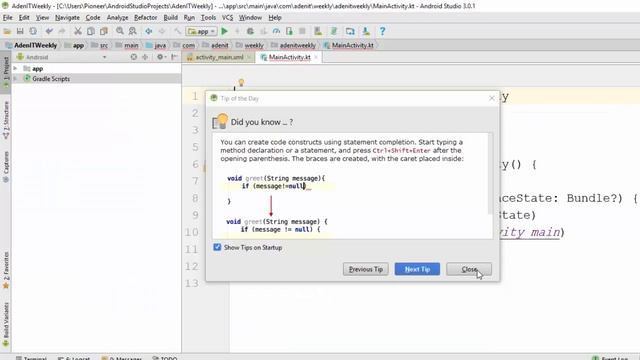640x360 pixels.
Task: Uncheck Show Tips on Startup
Action: click(x=217, y=247)
